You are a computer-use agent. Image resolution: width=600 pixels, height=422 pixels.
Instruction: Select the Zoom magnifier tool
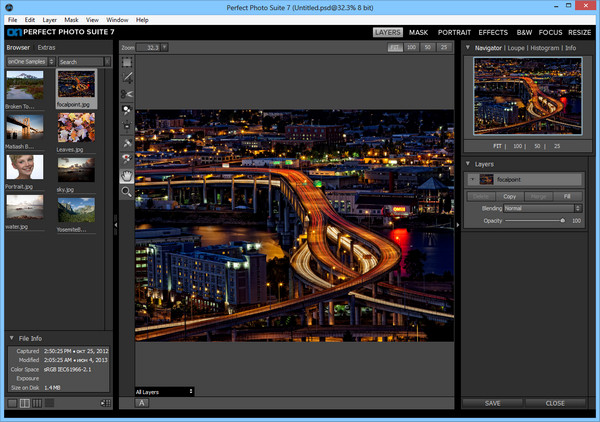coord(127,192)
